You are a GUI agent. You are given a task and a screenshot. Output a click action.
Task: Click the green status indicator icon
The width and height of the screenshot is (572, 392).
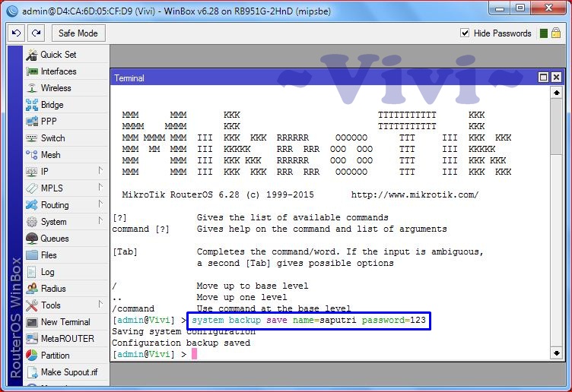[544, 33]
